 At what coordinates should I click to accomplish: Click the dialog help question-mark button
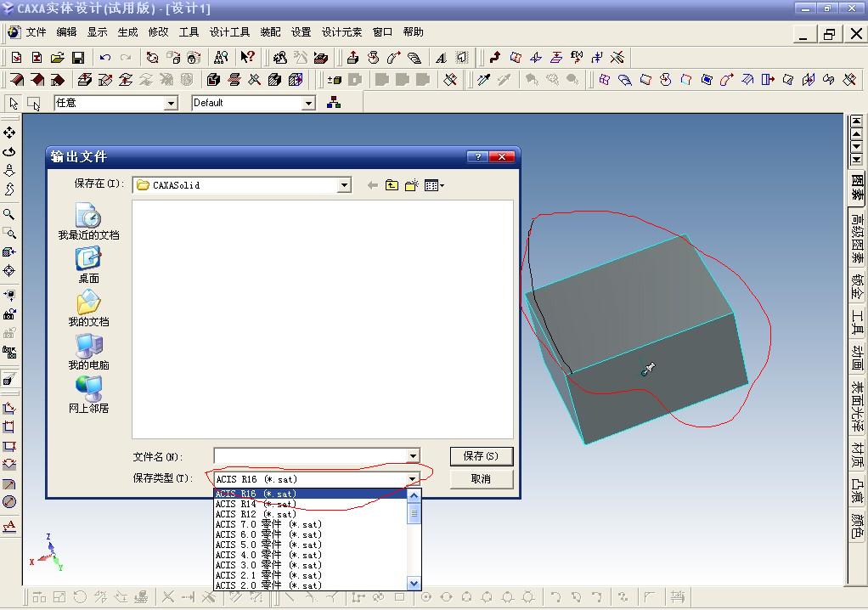(x=477, y=156)
